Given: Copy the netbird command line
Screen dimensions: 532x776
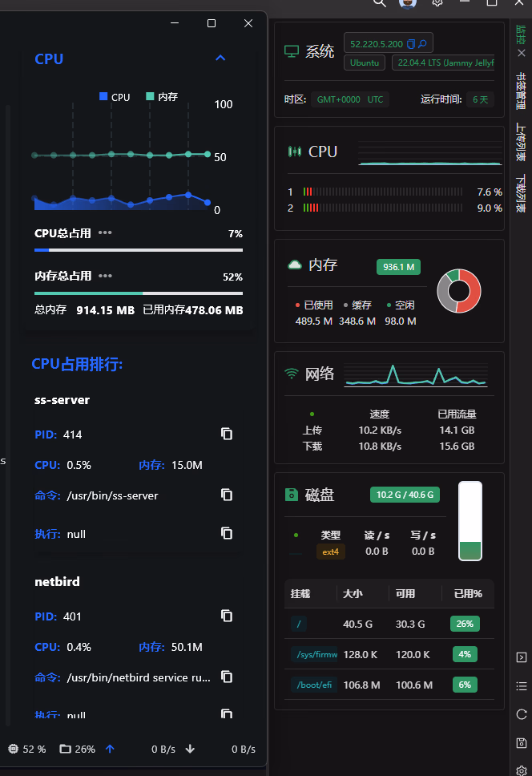Looking at the screenshot, I should (x=227, y=677).
